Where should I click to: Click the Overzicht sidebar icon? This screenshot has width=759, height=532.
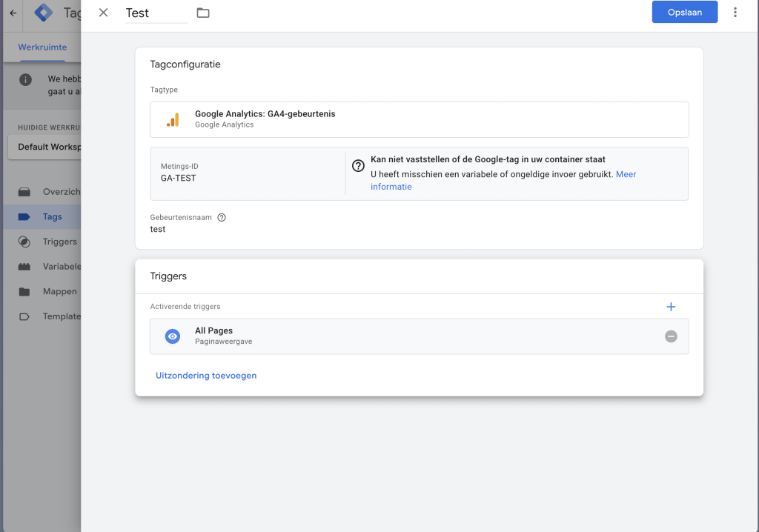click(24, 192)
